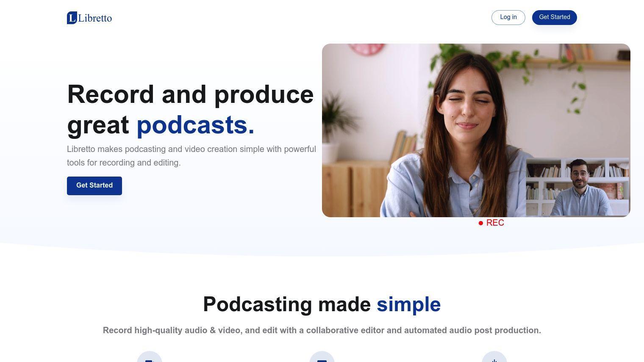Click the Libretto brand name text
Screen dimensions: 644x362
[x=95, y=18]
